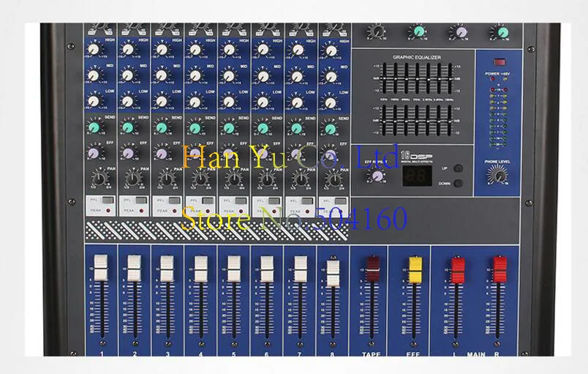The image size is (588, 374).
Task: Flip the red POWER +48V rocker switch
Action: click(x=499, y=62)
